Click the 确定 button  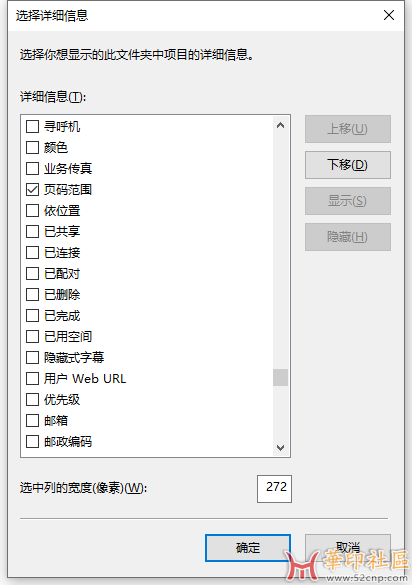[x=248, y=548]
